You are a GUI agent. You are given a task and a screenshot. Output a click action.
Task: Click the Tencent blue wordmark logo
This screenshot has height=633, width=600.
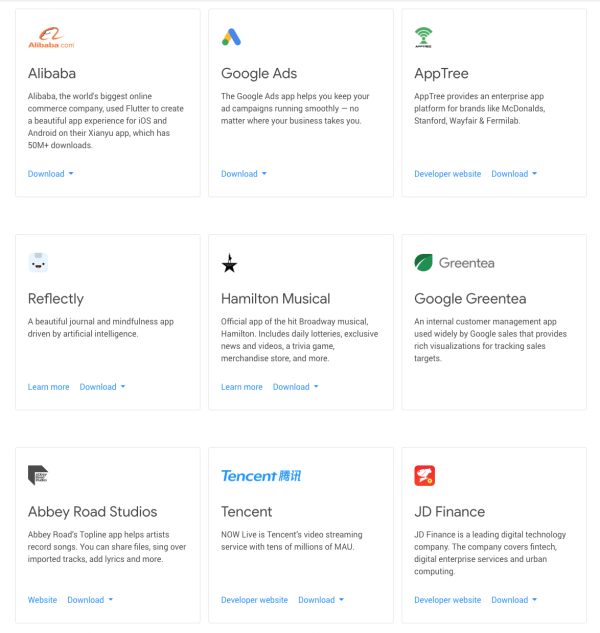click(x=261, y=476)
